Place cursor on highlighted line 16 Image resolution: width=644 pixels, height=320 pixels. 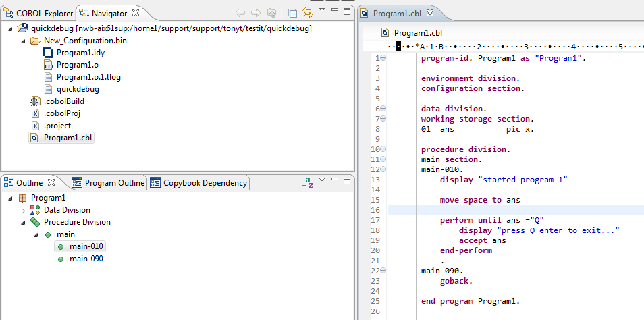516,210
